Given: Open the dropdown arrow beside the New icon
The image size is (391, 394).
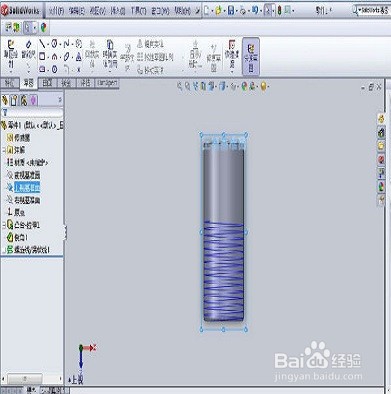Looking at the screenshot, I should [x=212, y=11].
